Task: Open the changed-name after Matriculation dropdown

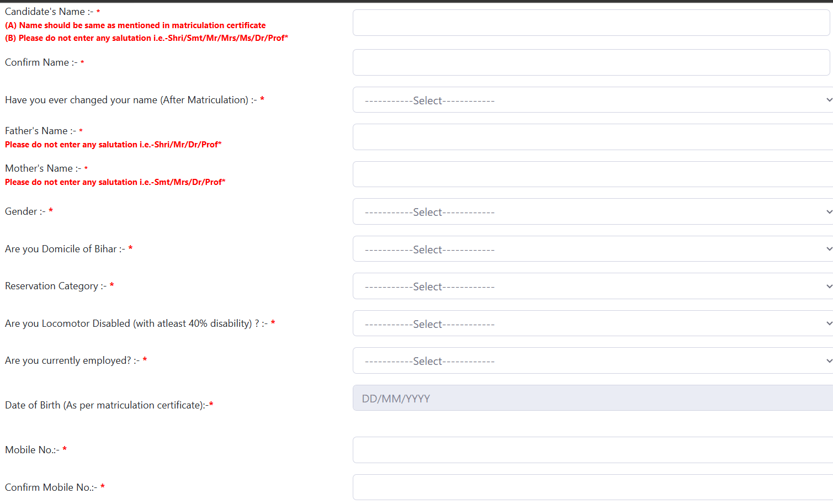Action: (x=591, y=100)
